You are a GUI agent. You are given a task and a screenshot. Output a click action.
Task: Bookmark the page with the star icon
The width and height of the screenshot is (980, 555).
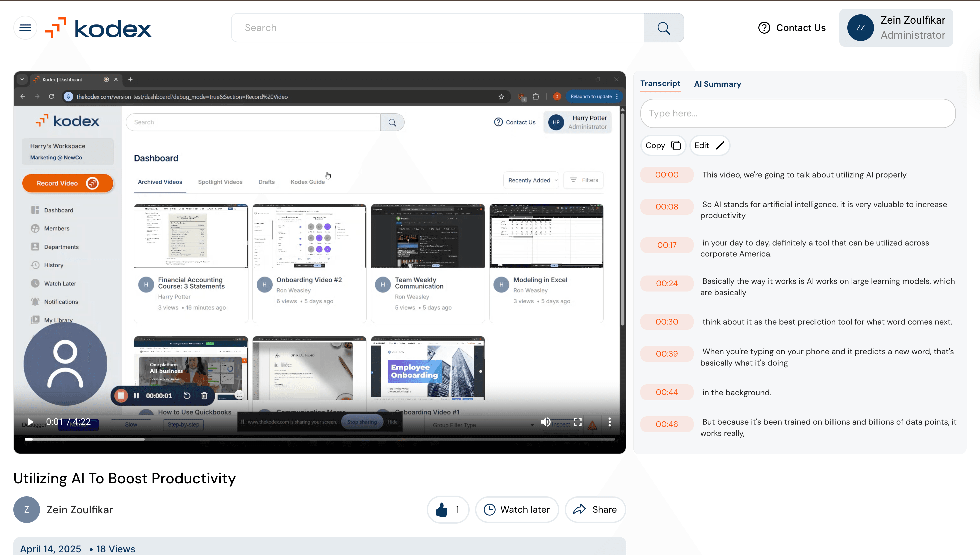click(501, 97)
